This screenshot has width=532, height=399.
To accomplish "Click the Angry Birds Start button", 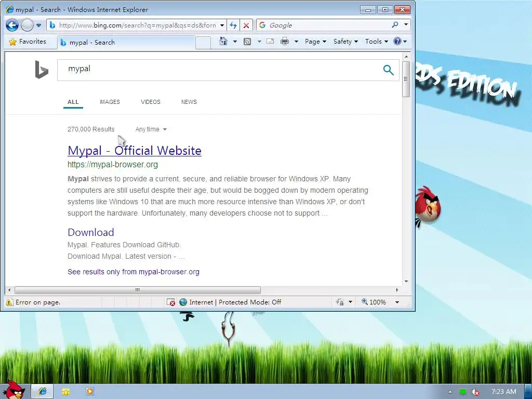I will click(14, 390).
